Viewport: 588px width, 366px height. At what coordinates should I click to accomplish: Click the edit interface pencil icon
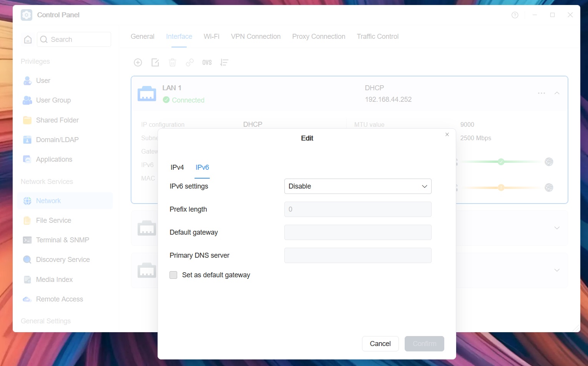[x=155, y=63]
